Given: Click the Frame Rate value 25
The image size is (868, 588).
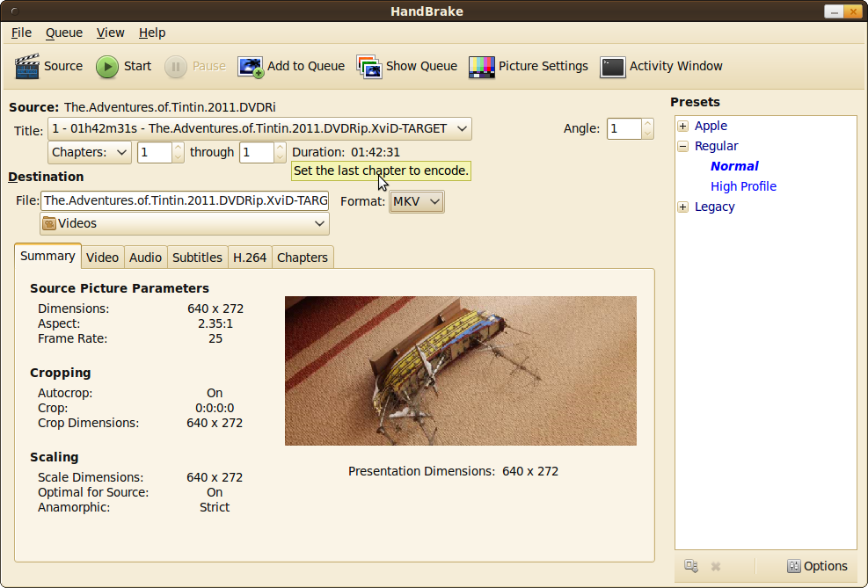Looking at the screenshot, I should click(215, 338).
